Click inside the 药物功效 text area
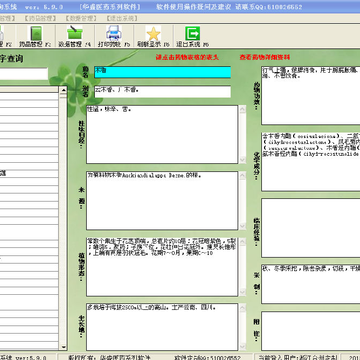 click(311, 96)
